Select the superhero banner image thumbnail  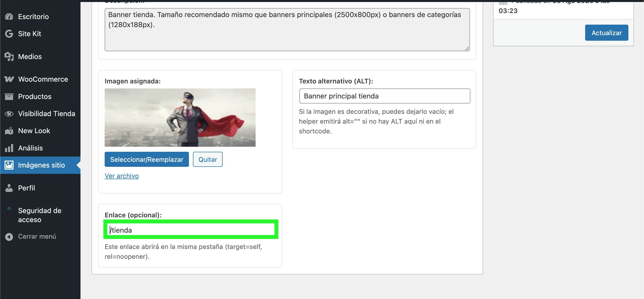[180, 117]
